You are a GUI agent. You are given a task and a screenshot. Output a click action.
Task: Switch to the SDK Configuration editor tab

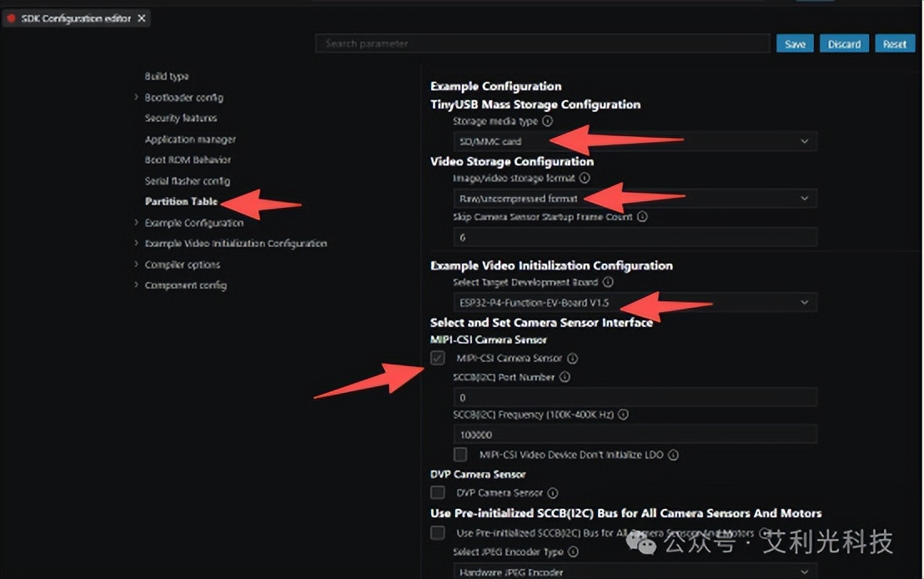tap(75, 18)
